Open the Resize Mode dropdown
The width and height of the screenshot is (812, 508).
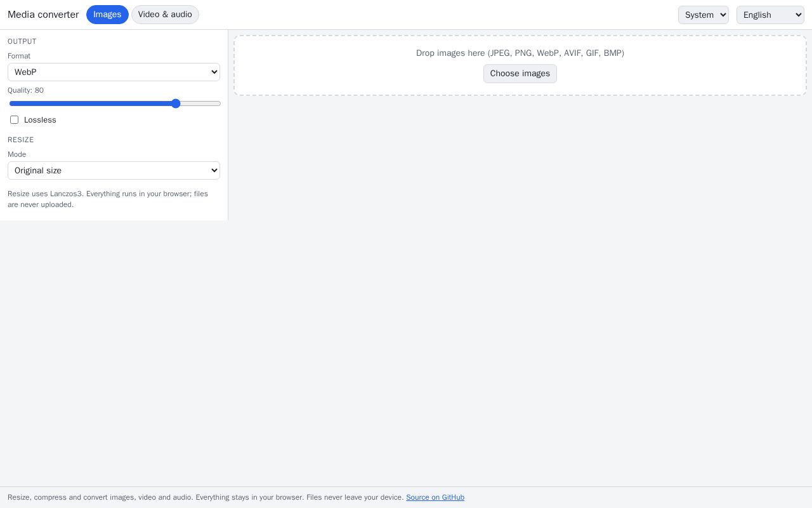(114, 170)
